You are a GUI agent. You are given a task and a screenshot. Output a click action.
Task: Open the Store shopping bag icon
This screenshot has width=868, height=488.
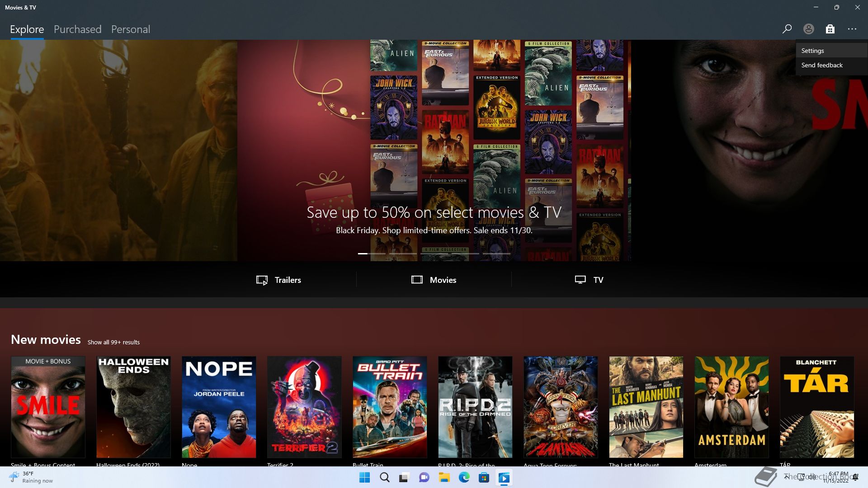click(x=830, y=29)
